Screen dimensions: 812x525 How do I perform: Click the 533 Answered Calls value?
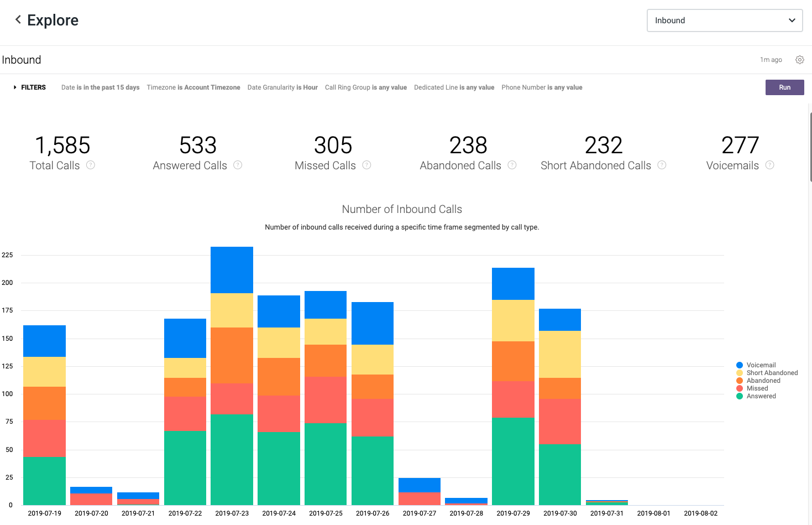[x=198, y=145]
